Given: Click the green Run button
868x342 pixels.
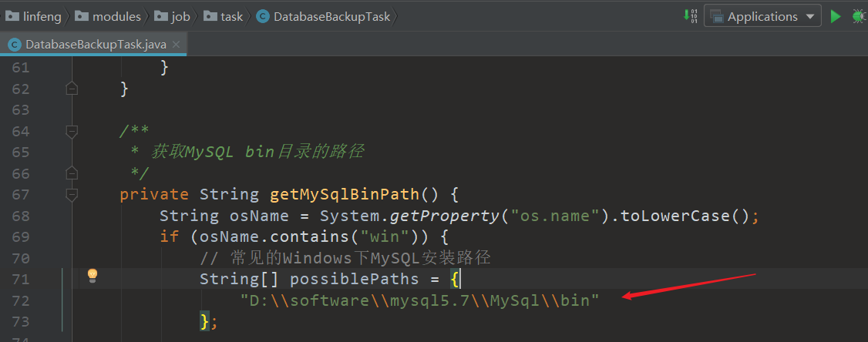Looking at the screenshot, I should (x=836, y=16).
